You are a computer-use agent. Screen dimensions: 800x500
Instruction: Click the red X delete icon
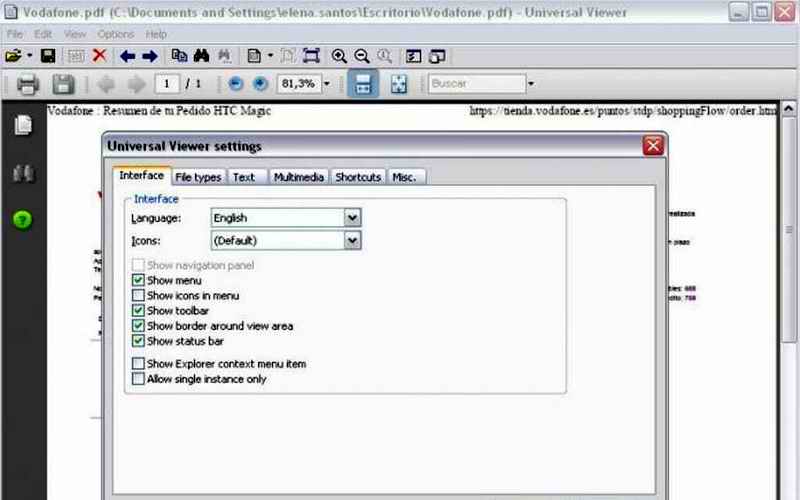[x=100, y=56]
